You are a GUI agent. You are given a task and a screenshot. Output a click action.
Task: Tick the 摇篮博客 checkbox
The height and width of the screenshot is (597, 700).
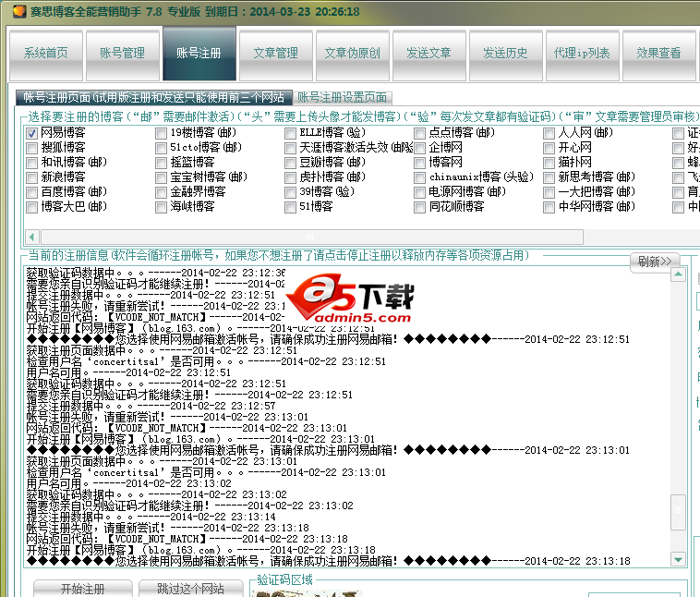click(161, 163)
